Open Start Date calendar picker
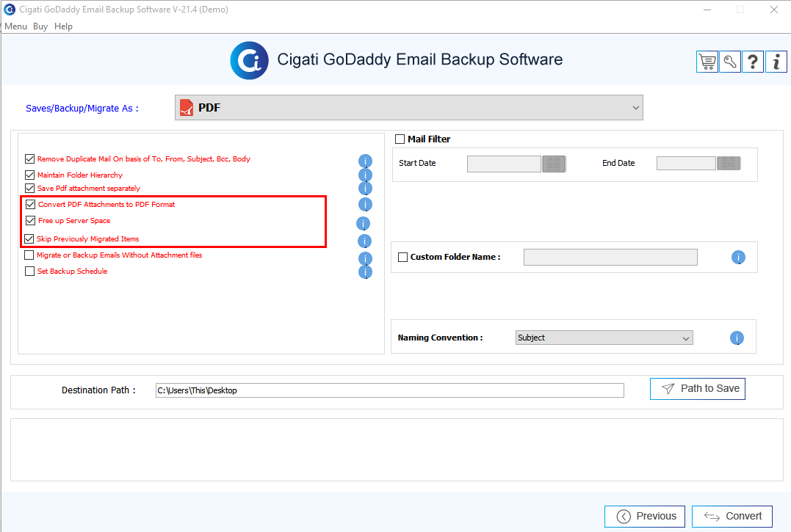791x532 pixels. (554, 164)
